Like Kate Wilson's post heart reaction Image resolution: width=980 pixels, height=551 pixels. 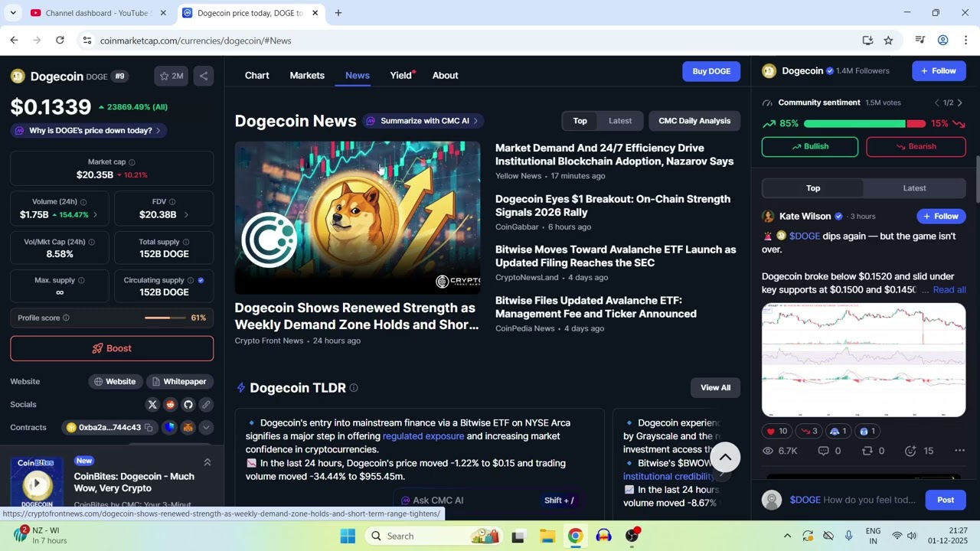[x=777, y=431]
